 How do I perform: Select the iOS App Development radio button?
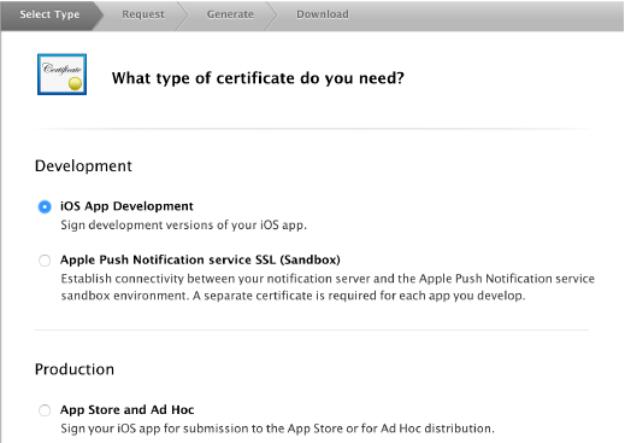pos(45,207)
